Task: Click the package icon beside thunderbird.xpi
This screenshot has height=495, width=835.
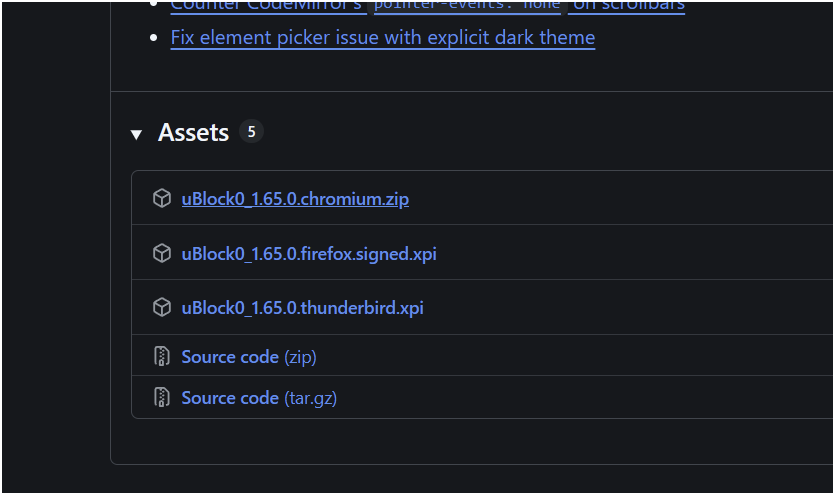Action: coord(162,307)
